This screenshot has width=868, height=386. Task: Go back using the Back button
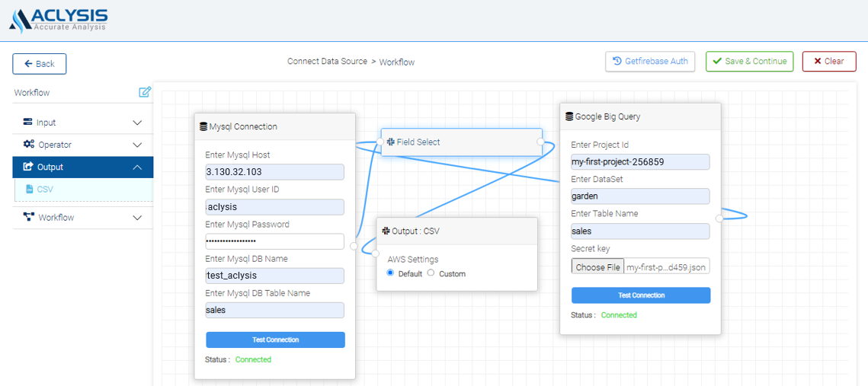pyautogui.click(x=40, y=64)
